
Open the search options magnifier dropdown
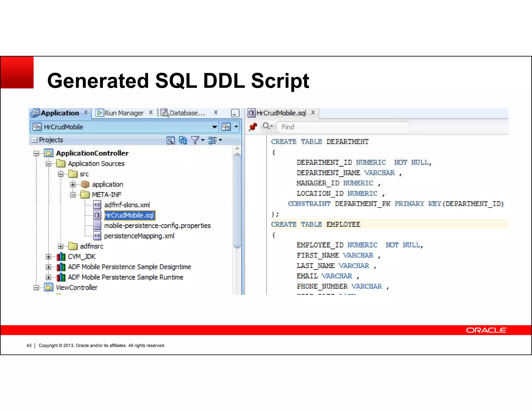click(268, 127)
